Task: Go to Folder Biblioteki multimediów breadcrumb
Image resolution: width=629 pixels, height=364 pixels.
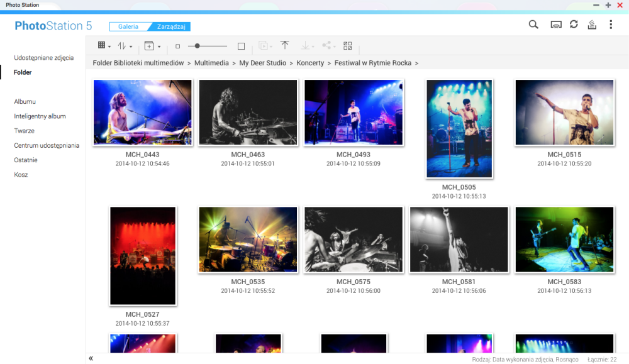Action: pyautogui.click(x=138, y=63)
